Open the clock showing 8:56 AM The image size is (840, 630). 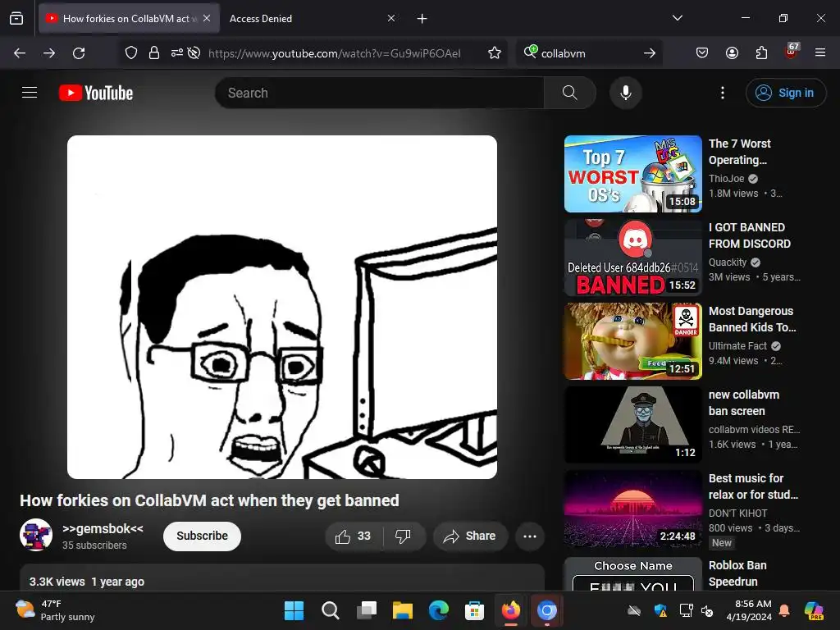click(x=748, y=610)
